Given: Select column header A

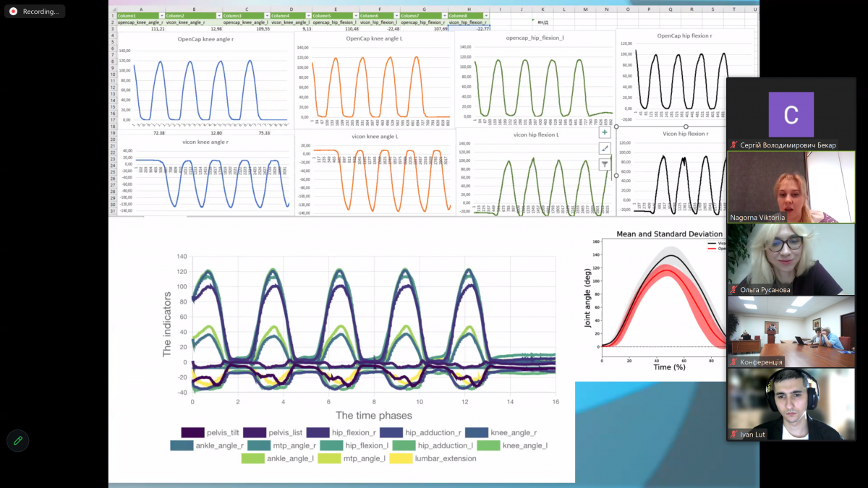Looking at the screenshot, I should tap(140, 9).
